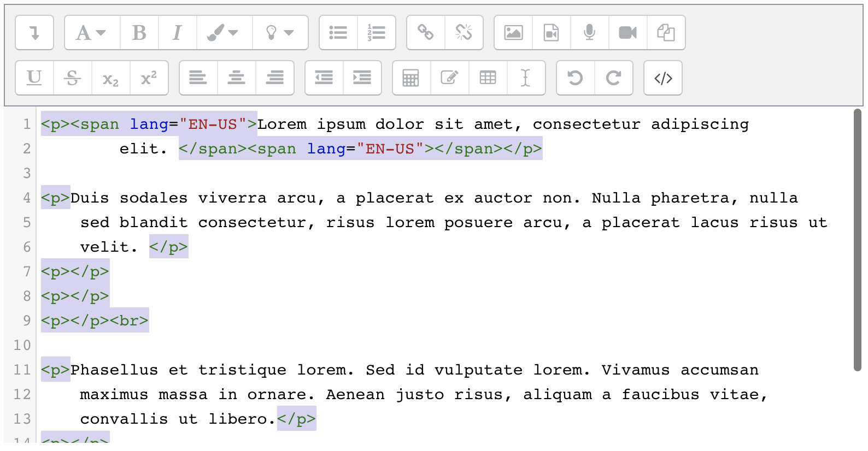Insert an image using the picture icon

513,33
